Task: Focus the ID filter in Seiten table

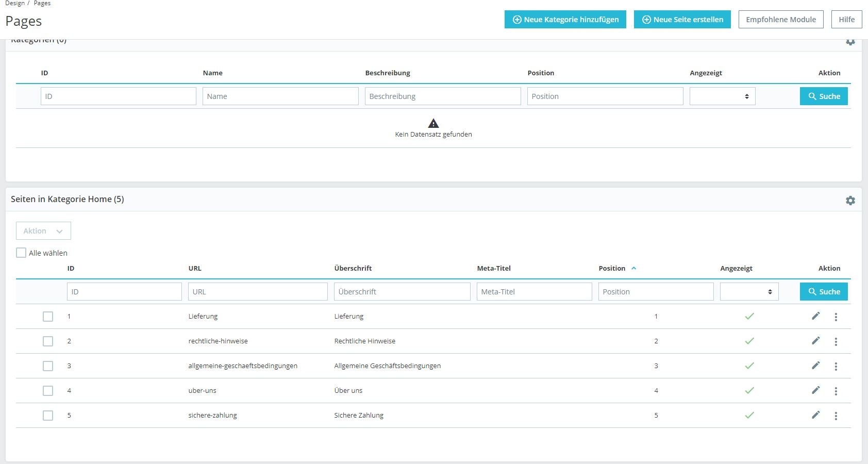Action: click(x=124, y=292)
